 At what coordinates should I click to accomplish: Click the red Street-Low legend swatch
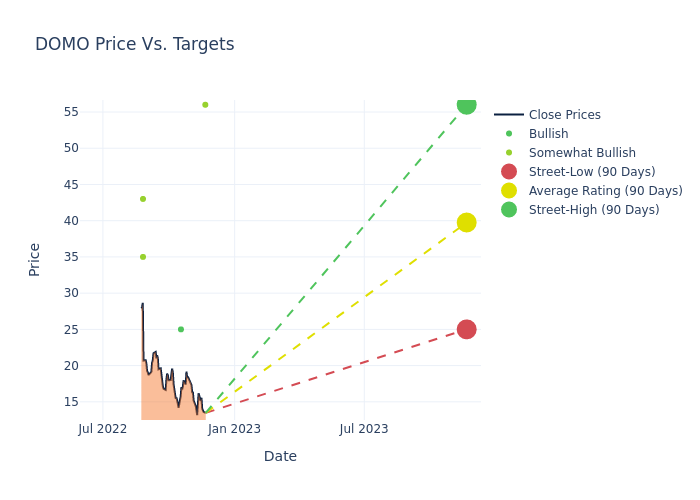click(x=509, y=172)
